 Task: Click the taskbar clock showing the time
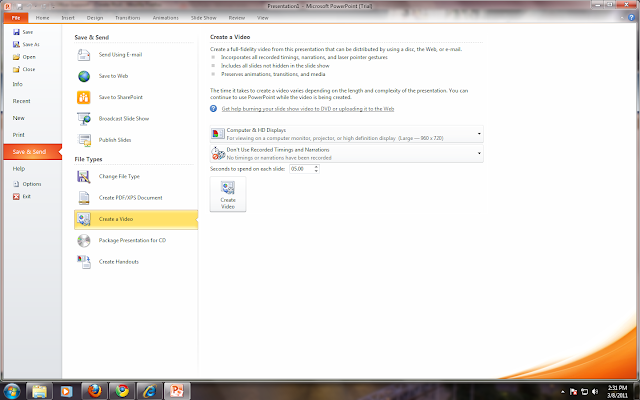[617, 391]
